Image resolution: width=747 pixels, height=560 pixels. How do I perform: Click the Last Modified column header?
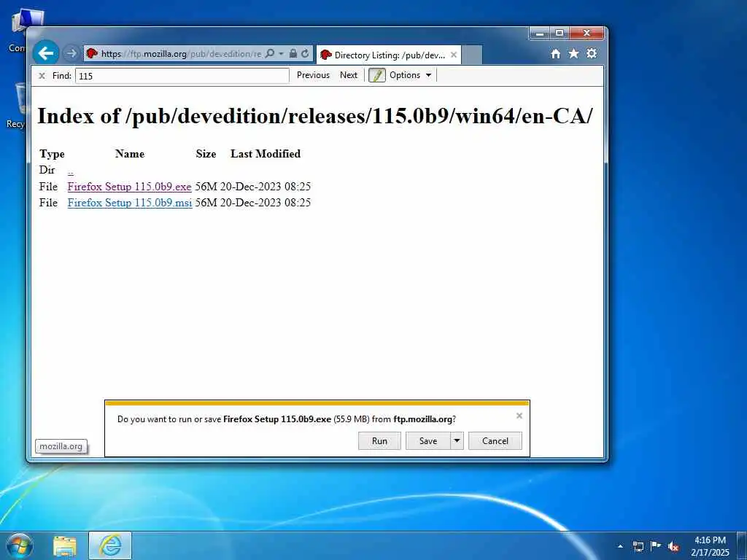266,154
